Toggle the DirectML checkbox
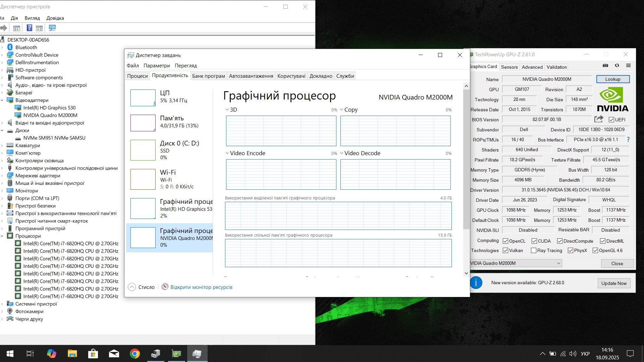The height and width of the screenshot is (362, 644). pos(603,241)
